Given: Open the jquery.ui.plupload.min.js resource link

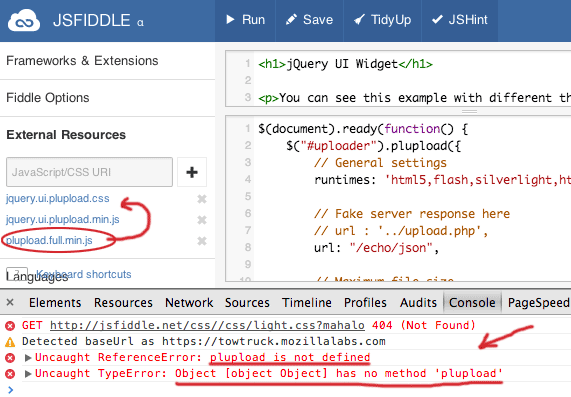Looking at the screenshot, I should pos(63,220).
